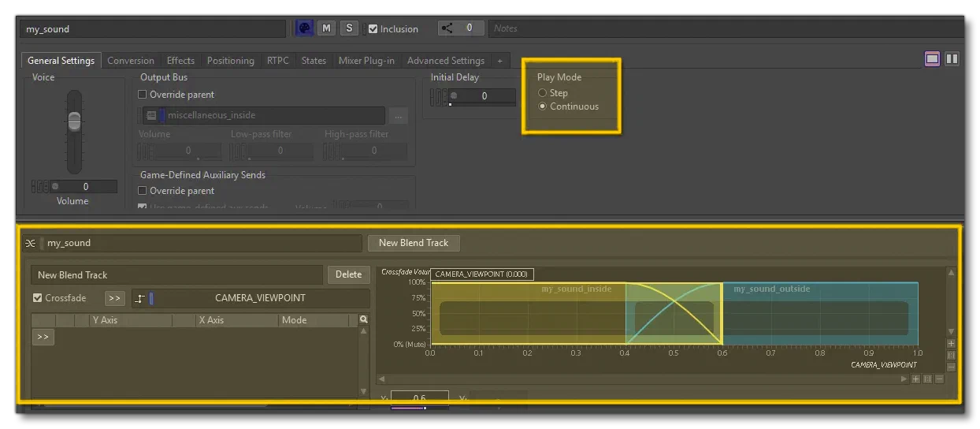Switch to the General Settings tab
980x429 pixels.
61,61
